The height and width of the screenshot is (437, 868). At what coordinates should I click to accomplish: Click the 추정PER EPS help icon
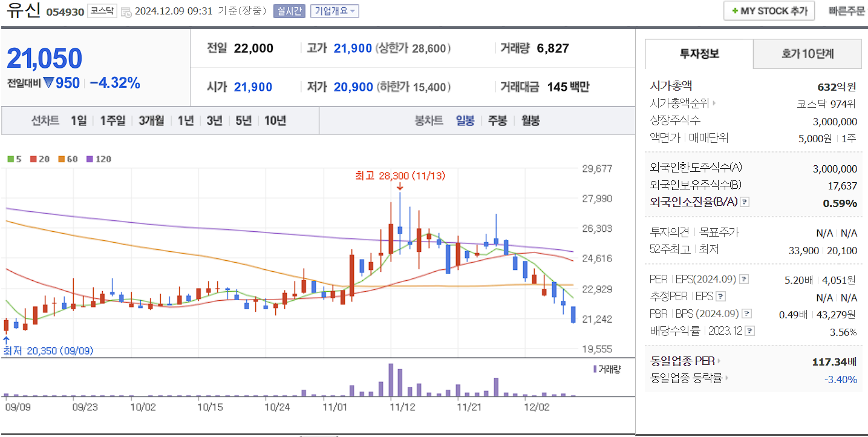pos(719,296)
